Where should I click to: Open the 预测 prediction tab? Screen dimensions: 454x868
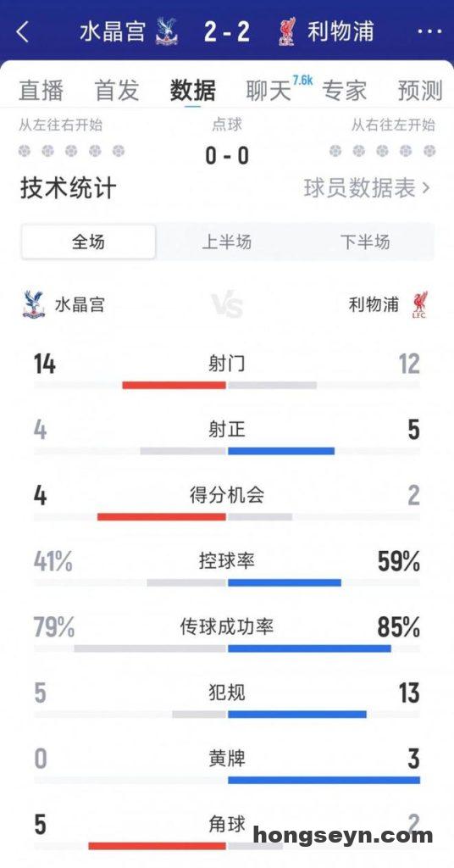pos(420,91)
